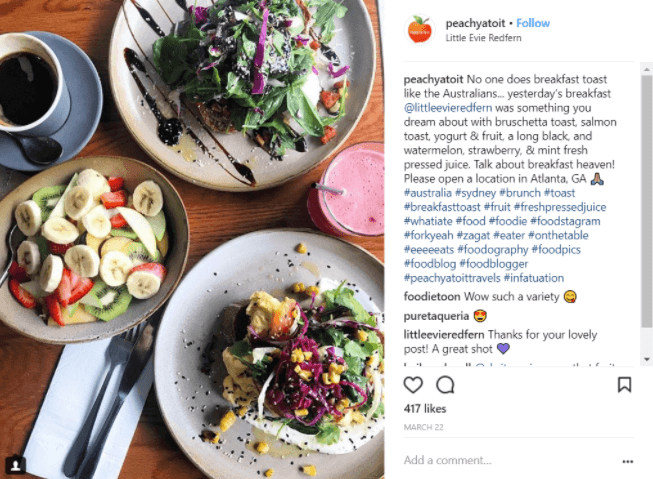View the 417 likes list

(425, 409)
